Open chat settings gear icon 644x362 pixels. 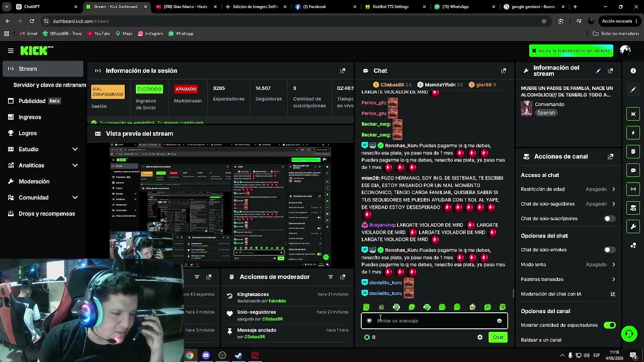[x=480, y=337]
